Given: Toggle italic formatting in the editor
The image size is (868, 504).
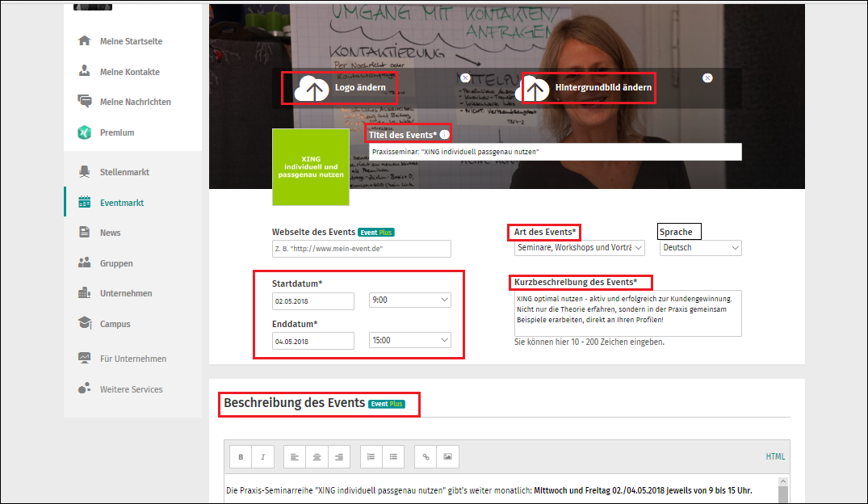Looking at the screenshot, I should [263, 457].
